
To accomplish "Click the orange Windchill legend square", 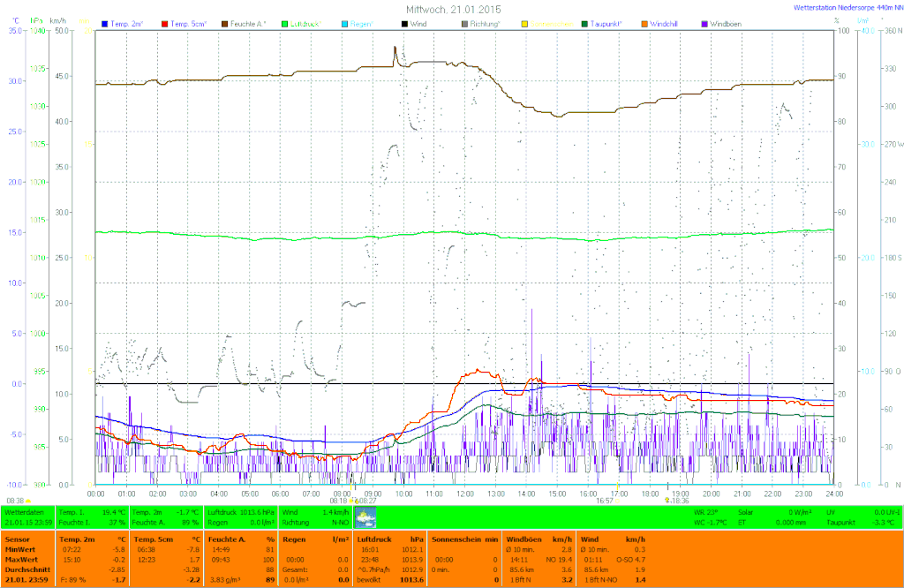I will click(644, 23).
